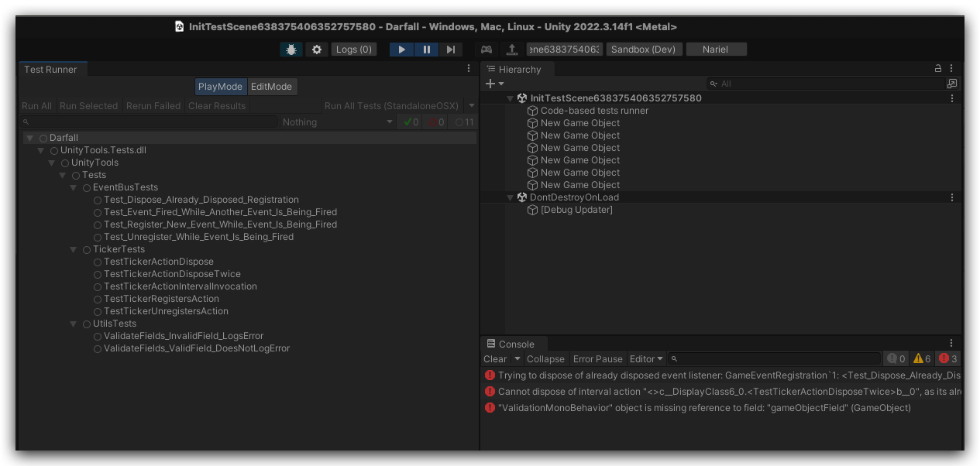The image size is (980, 466).
Task: Click the Step frame button
Action: (x=451, y=50)
